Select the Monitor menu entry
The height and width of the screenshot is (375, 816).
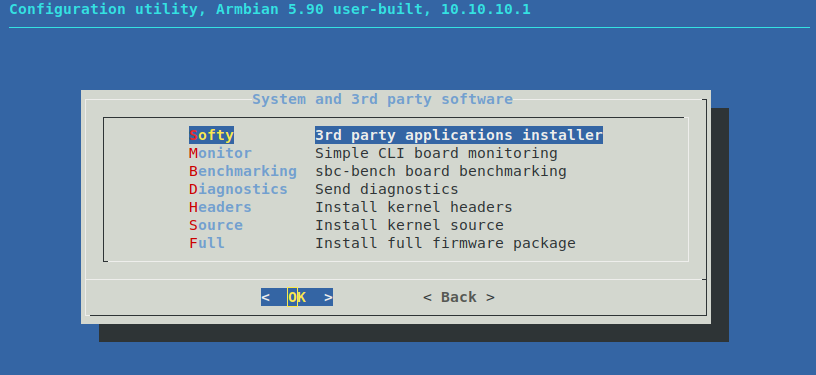coord(220,153)
